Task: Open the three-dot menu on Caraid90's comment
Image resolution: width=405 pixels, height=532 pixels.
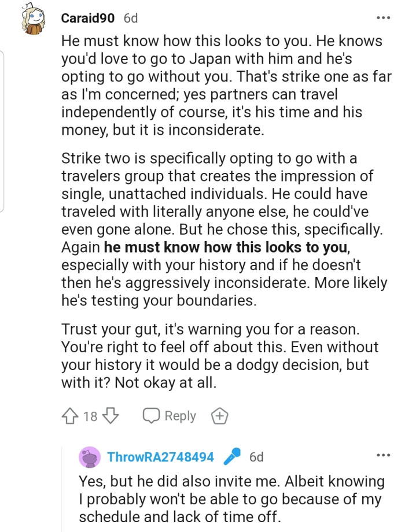Action: click(382, 18)
